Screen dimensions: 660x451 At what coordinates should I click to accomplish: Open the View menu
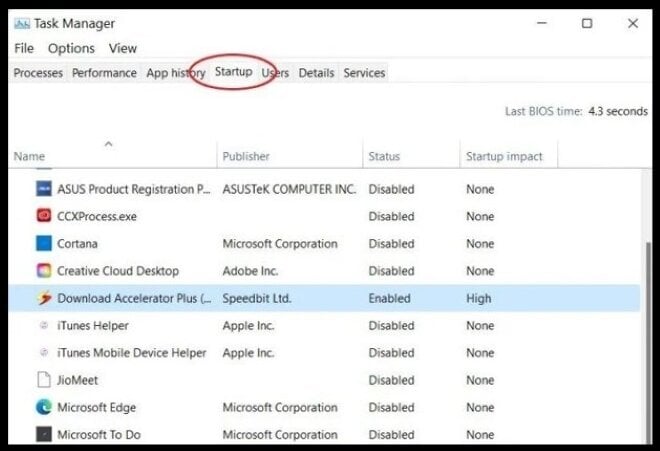coord(122,48)
